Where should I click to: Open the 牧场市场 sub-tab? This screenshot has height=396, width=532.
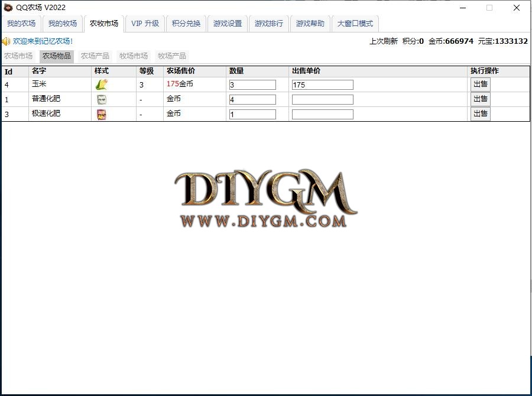pyautogui.click(x=134, y=56)
